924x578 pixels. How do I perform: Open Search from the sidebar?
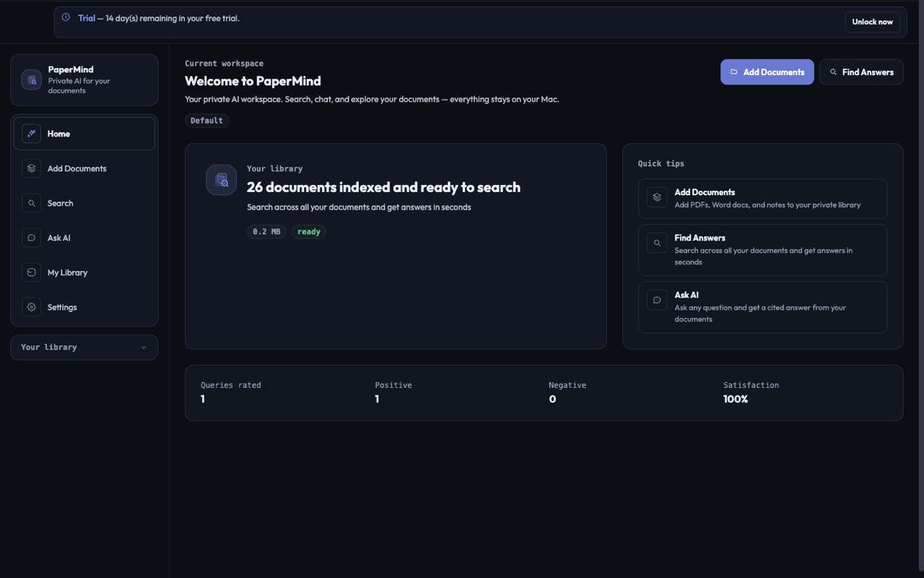pyautogui.click(x=84, y=203)
